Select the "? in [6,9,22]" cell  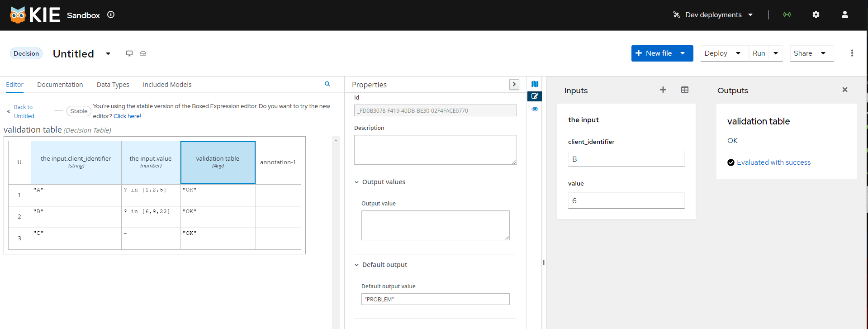151,217
